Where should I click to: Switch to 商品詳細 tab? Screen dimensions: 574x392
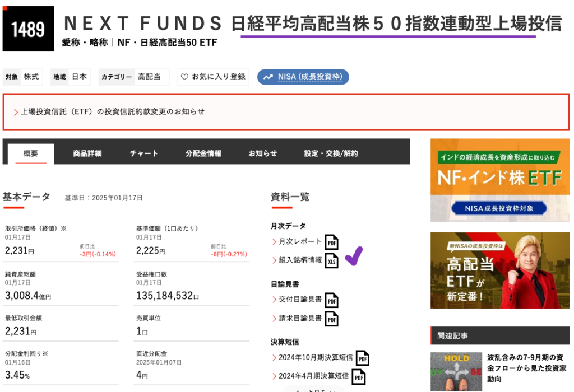coord(87,153)
